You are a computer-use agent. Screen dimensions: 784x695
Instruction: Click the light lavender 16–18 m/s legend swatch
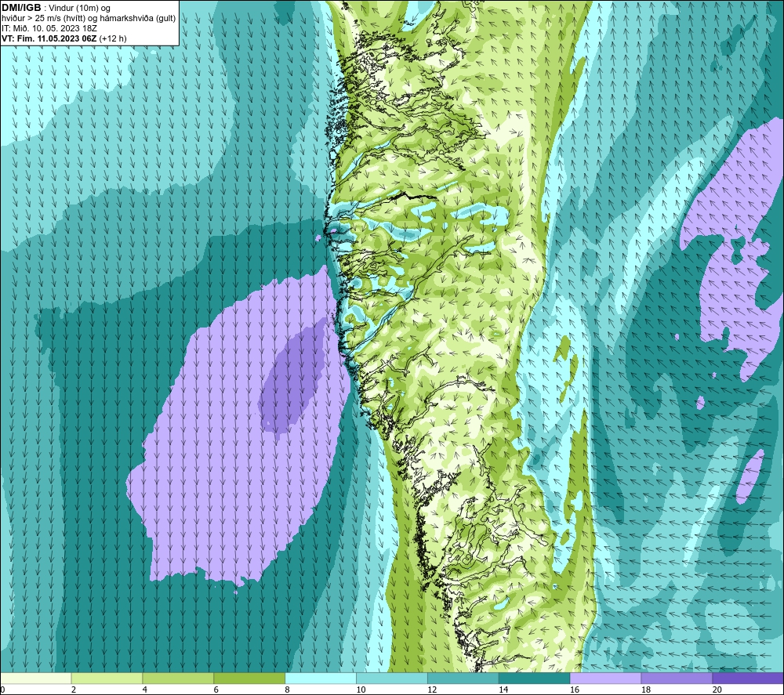[x=605, y=678]
